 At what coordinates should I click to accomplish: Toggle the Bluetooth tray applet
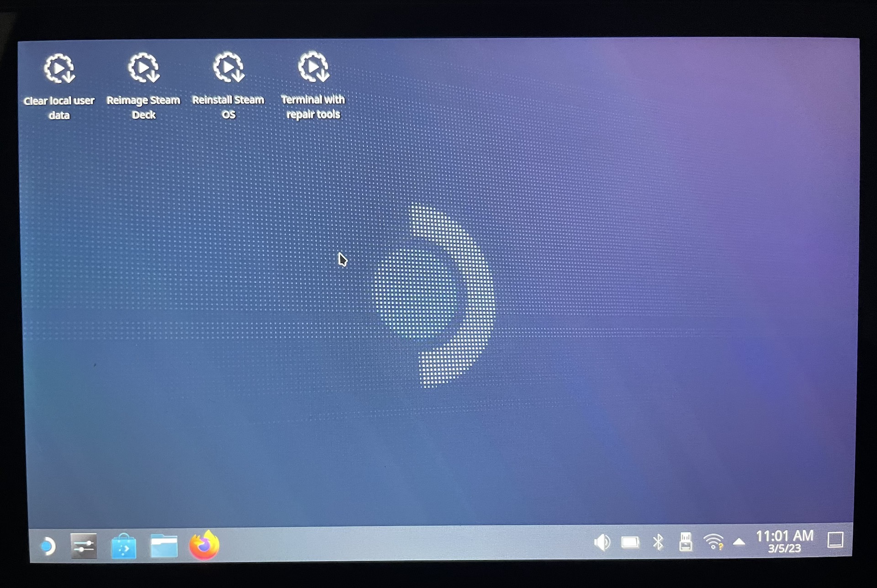pos(658,542)
